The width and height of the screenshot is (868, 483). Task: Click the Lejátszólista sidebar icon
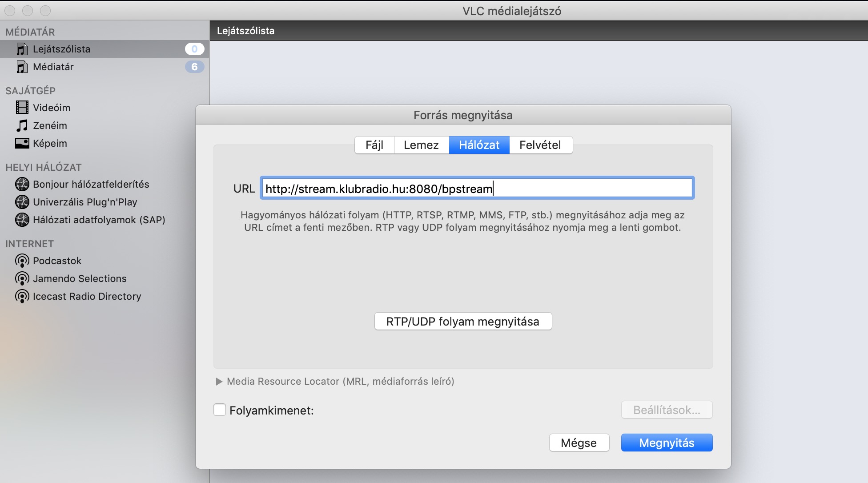click(x=22, y=49)
